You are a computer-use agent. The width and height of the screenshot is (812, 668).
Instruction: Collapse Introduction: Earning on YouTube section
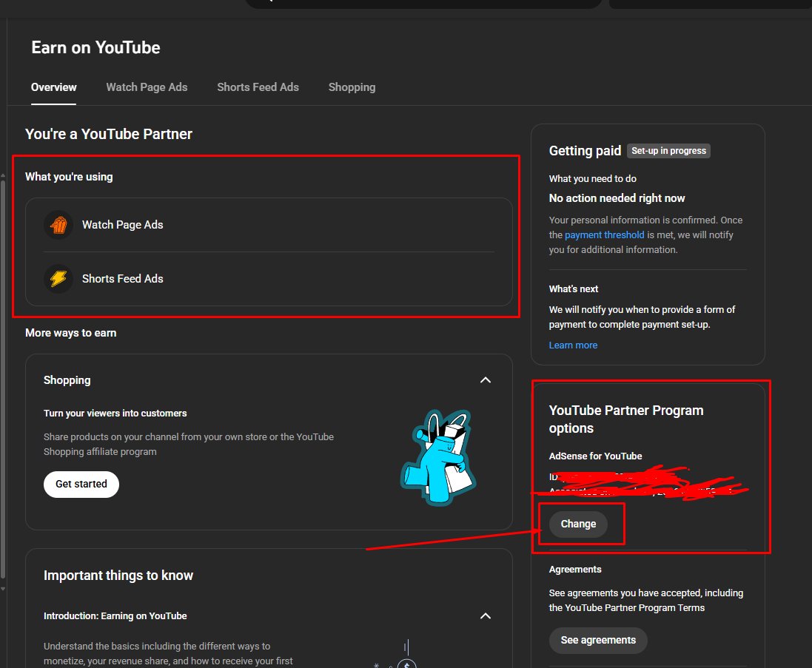486,615
